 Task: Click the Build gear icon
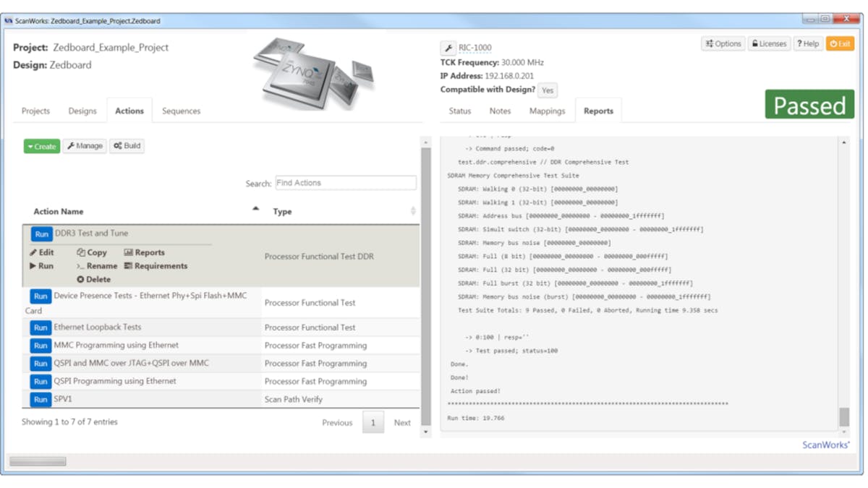pyautogui.click(x=117, y=145)
